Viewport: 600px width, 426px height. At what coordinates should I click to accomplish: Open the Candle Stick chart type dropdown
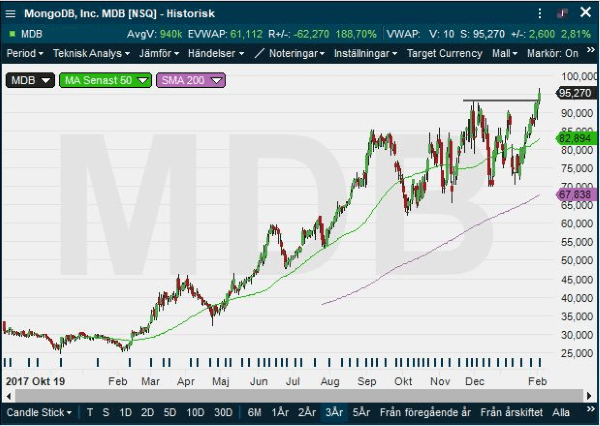39,413
